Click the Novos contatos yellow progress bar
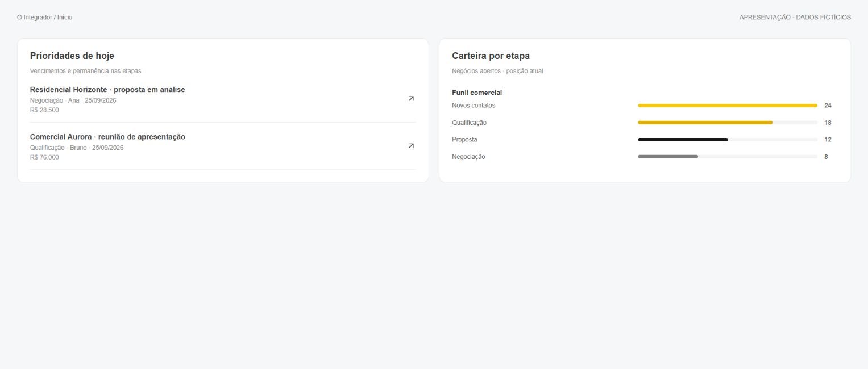 pyautogui.click(x=728, y=106)
